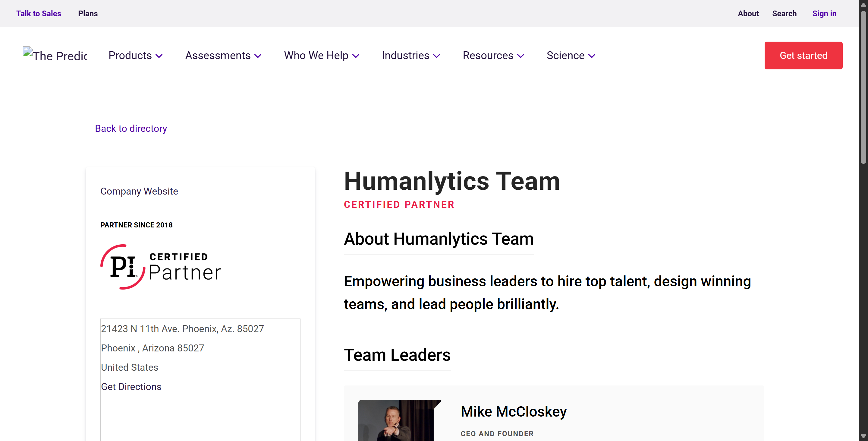The image size is (868, 441).
Task: Click the CEO AND FOUNDER title
Action: tap(497, 433)
